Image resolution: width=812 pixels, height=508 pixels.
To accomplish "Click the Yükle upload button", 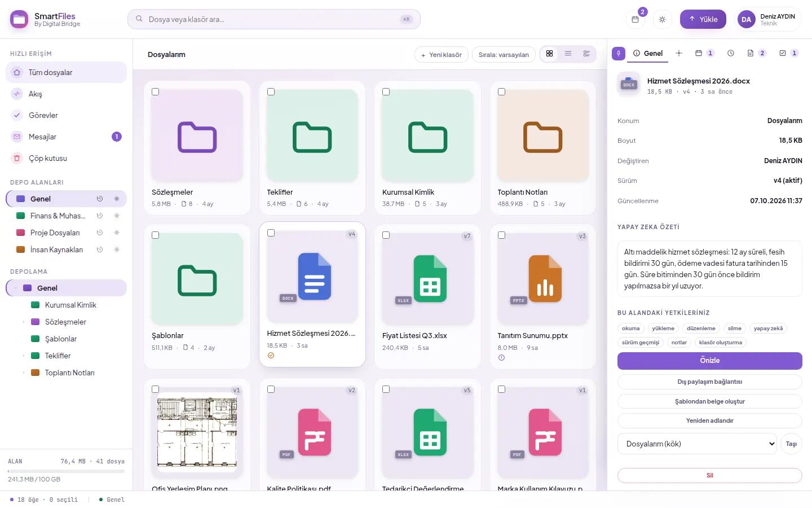I will point(703,19).
